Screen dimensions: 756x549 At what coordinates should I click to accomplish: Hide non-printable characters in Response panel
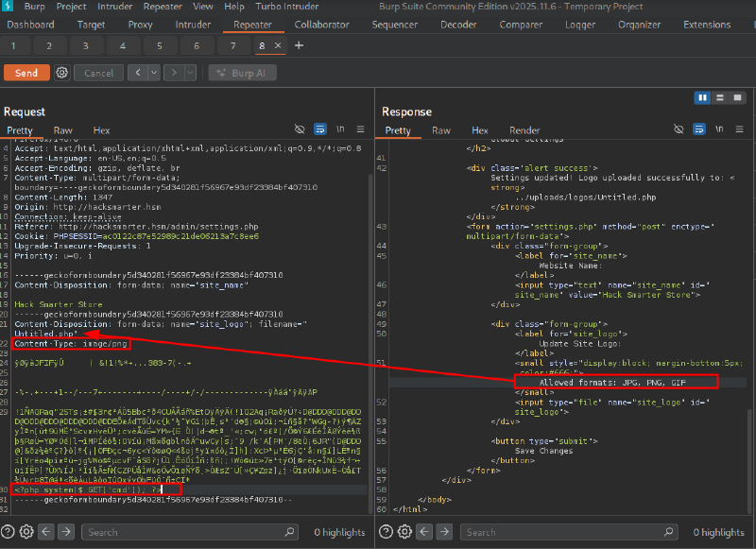[x=679, y=129]
